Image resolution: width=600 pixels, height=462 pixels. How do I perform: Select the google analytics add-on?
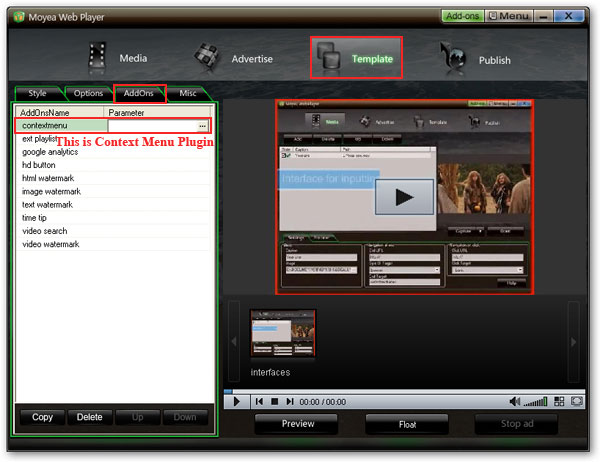(x=113, y=152)
